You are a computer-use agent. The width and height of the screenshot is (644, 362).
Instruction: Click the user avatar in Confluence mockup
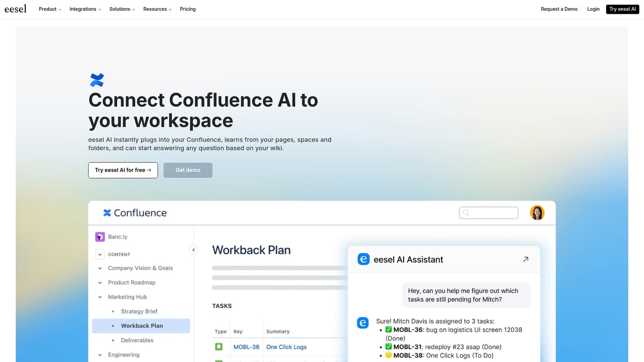537,213
